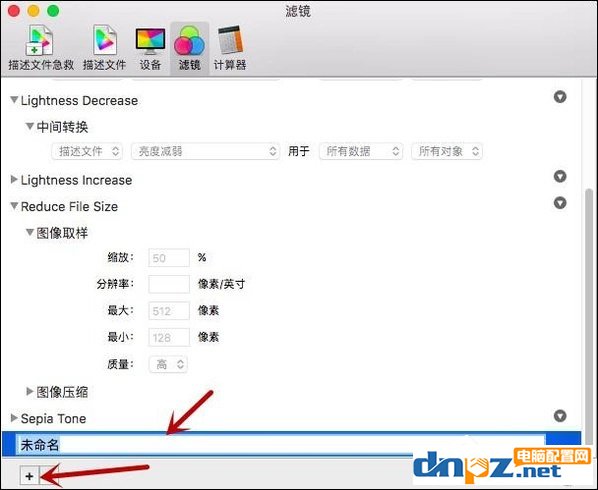Click the 分辨率 resolution input field
The width and height of the screenshot is (598, 490).
pos(169,284)
